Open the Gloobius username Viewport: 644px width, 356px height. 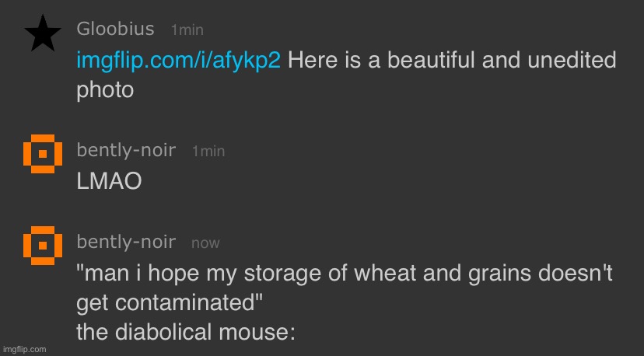[x=115, y=29]
